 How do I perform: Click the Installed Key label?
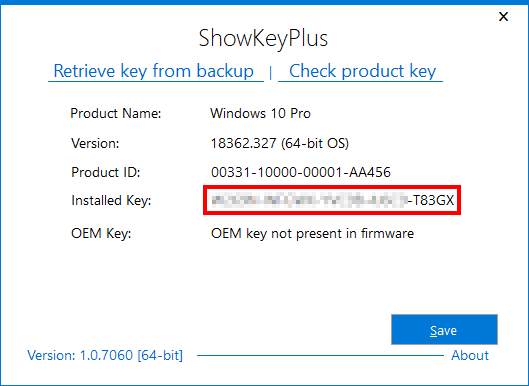tap(111, 200)
